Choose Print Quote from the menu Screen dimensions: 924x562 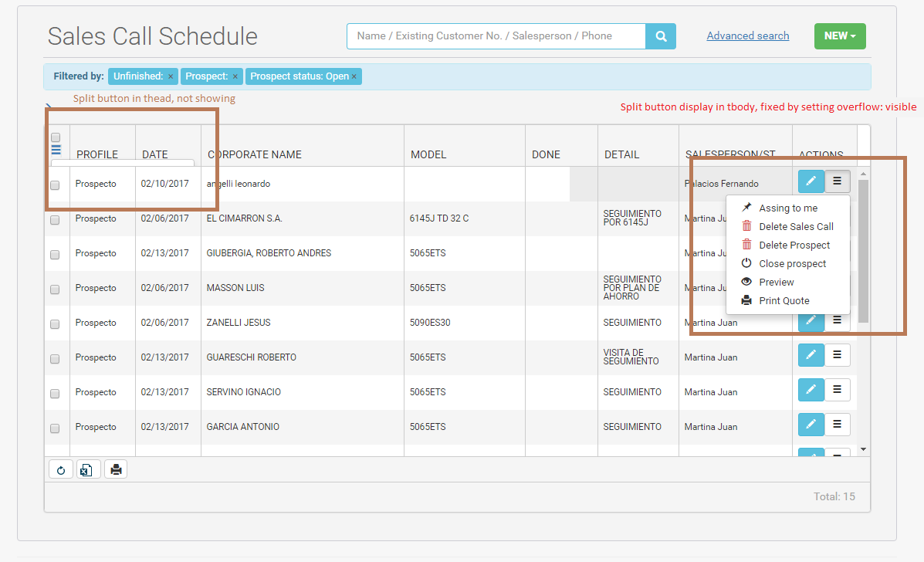tap(788, 300)
